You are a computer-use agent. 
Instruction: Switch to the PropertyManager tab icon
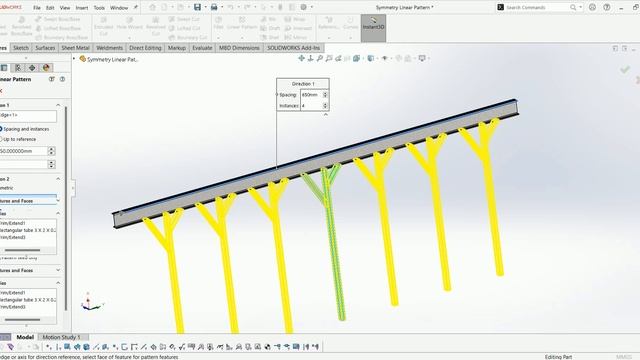click(x=4, y=68)
